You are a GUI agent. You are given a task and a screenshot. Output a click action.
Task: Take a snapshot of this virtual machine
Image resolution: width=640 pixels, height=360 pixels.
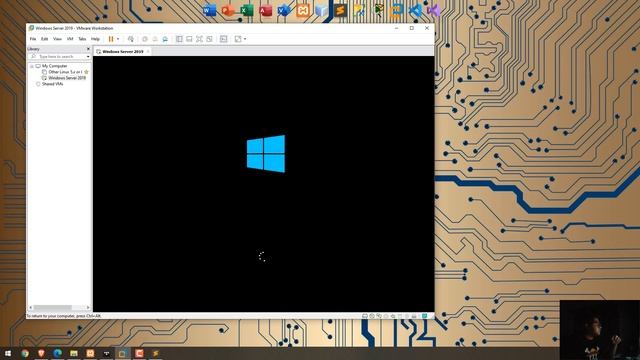click(144, 39)
